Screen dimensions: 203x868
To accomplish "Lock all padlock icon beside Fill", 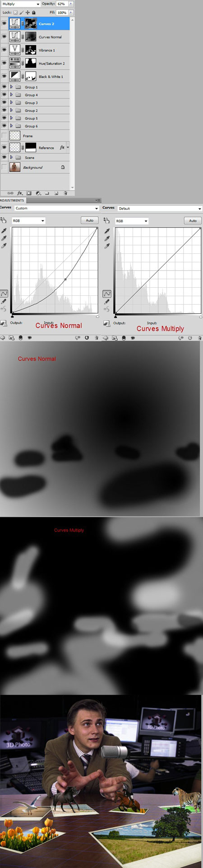I will coord(33,13).
